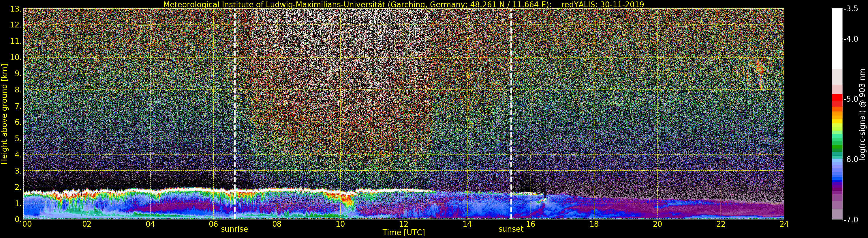Click height axis tick label 2.

(18, 187)
